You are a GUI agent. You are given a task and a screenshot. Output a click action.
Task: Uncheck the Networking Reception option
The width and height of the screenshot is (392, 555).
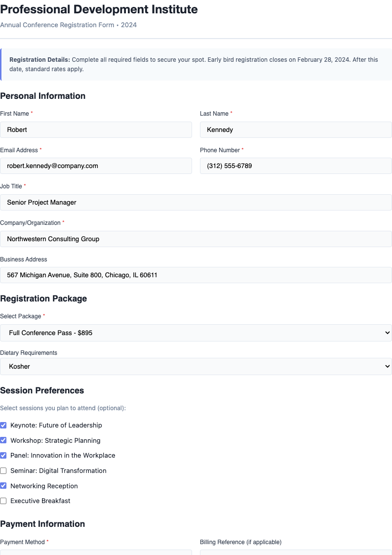3,486
